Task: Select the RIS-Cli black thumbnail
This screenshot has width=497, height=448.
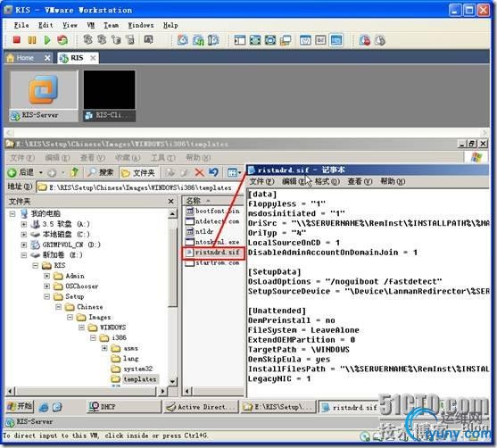Action: (110, 96)
